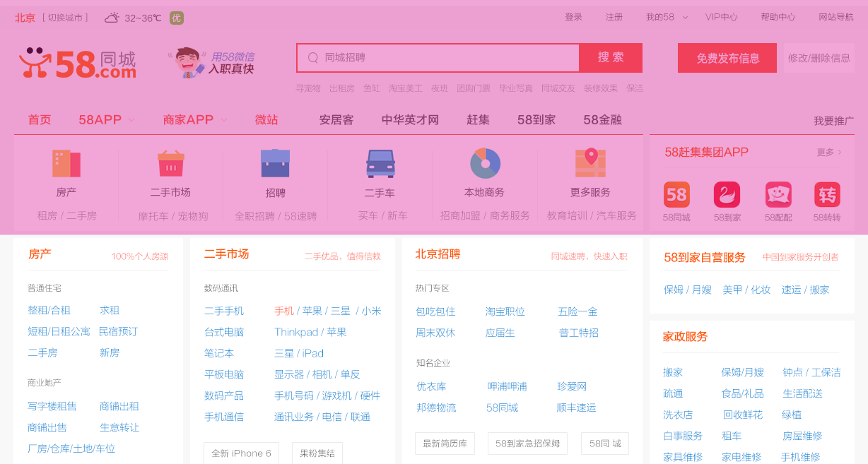This screenshot has height=464, width=868.
Task: Select the 58金融 nav tab
Action: click(x=602, y=119)
